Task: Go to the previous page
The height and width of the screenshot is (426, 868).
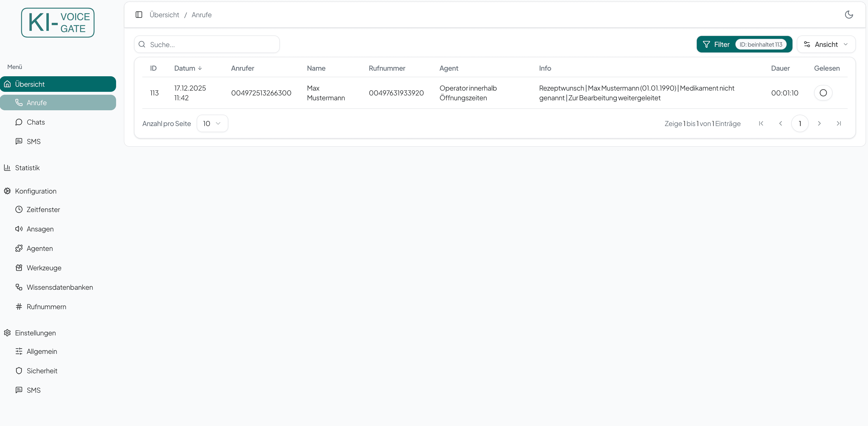Action: click(x=780, y=124)
